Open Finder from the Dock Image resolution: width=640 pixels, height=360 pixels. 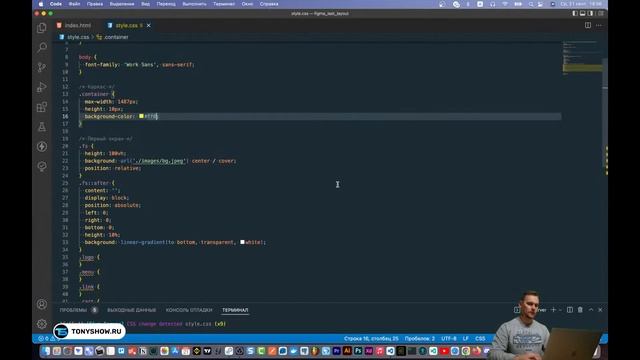[x=46, y=351]
